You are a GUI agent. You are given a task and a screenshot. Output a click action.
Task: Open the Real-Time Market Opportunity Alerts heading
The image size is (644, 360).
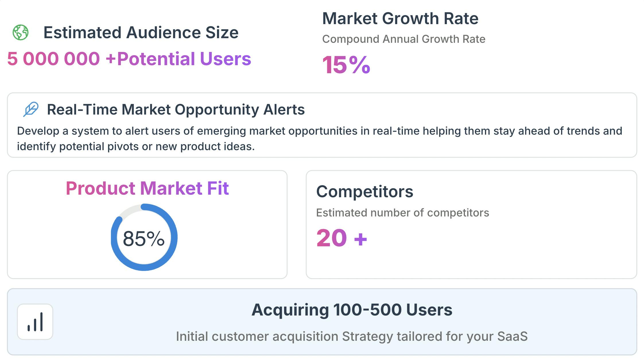click(x=176, y=109)
